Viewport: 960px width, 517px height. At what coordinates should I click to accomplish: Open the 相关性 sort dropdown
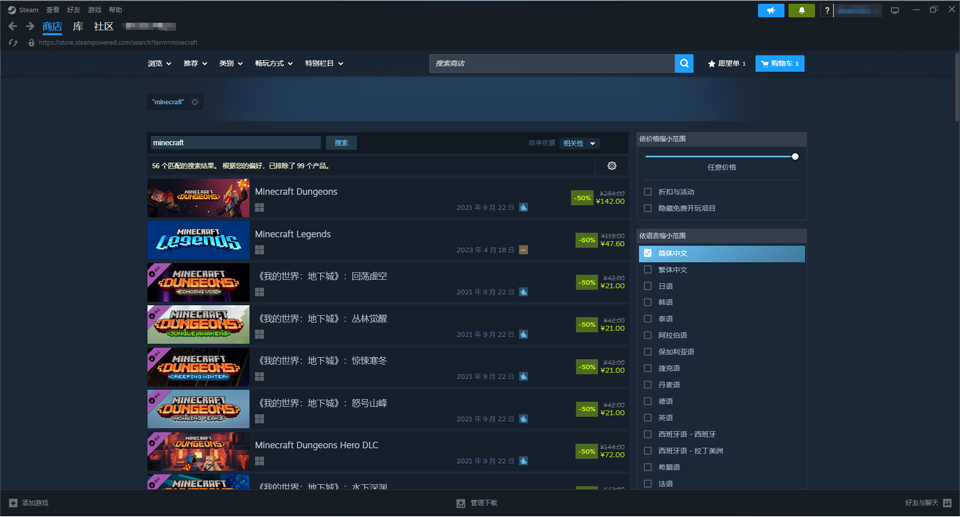pos(579,143)
